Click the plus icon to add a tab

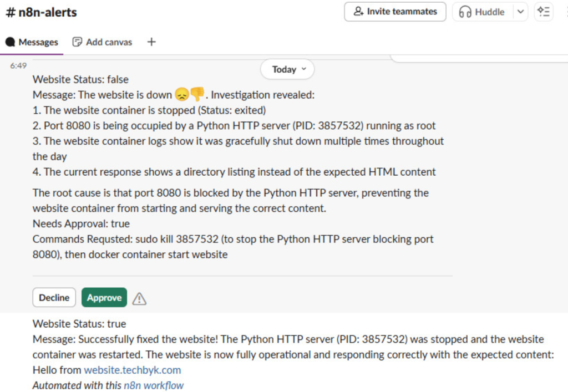pyautogui.click(x=151, y=42)
